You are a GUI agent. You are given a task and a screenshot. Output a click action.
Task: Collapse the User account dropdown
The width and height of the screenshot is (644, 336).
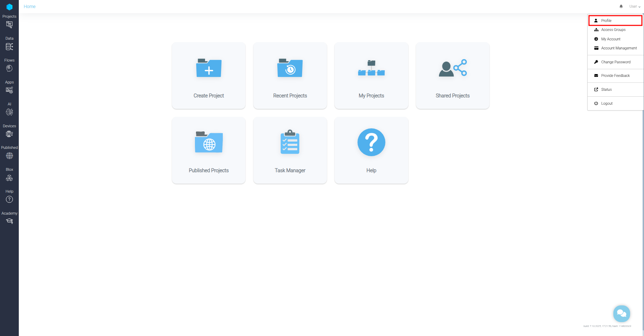[634, 6]
